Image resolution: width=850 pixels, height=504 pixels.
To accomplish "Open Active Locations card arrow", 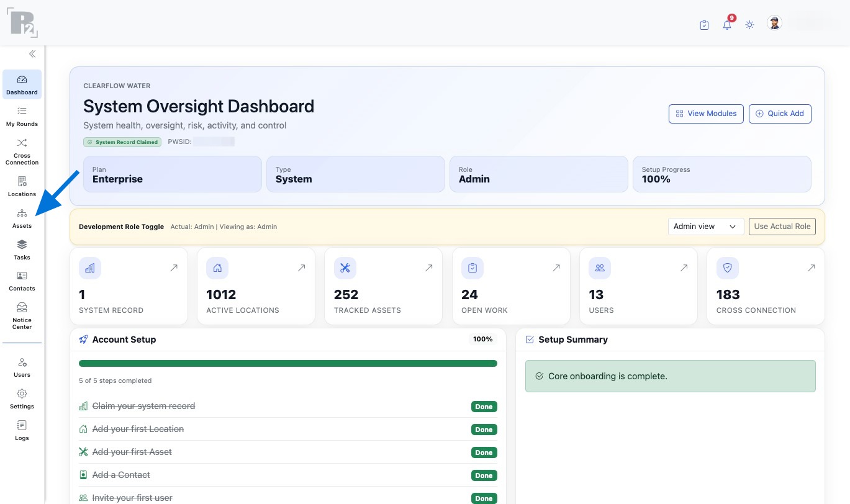I will coord(301,268).
